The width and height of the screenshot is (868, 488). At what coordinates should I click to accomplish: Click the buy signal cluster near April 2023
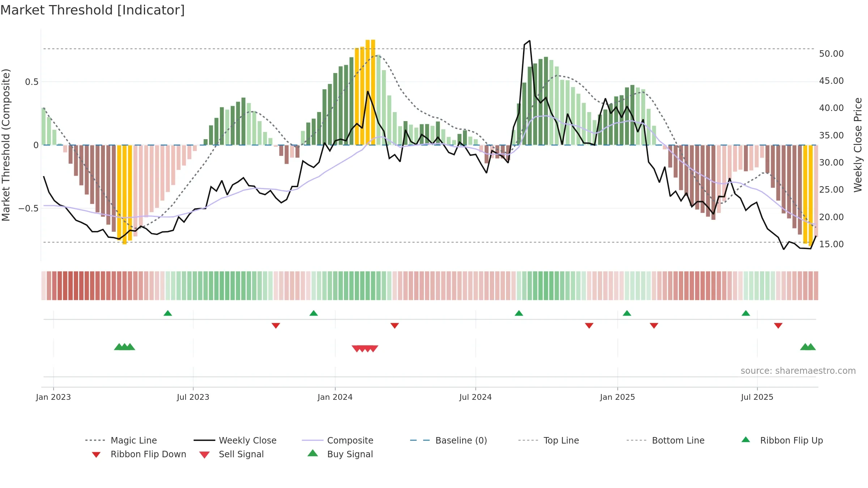(x=124, y=347)
